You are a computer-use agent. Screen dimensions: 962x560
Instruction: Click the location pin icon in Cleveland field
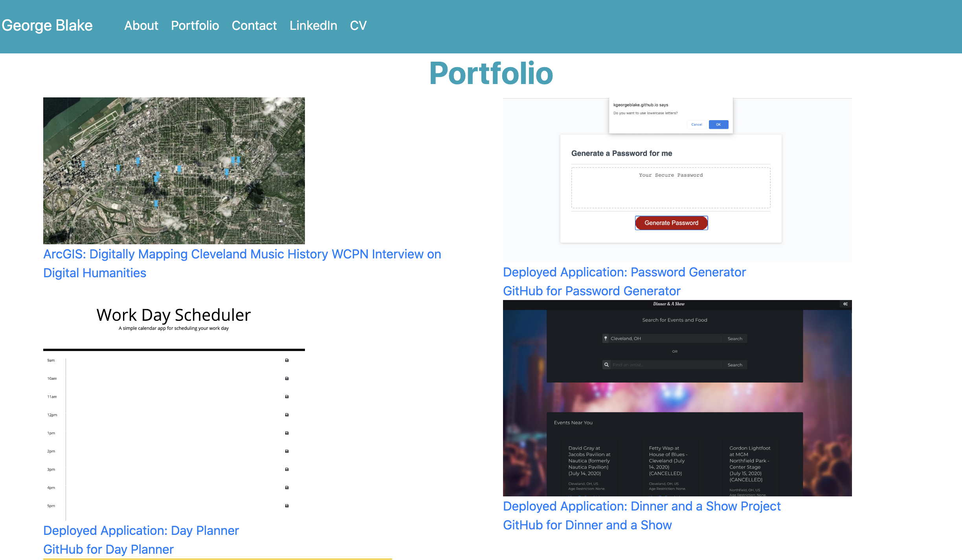point(606,339)
